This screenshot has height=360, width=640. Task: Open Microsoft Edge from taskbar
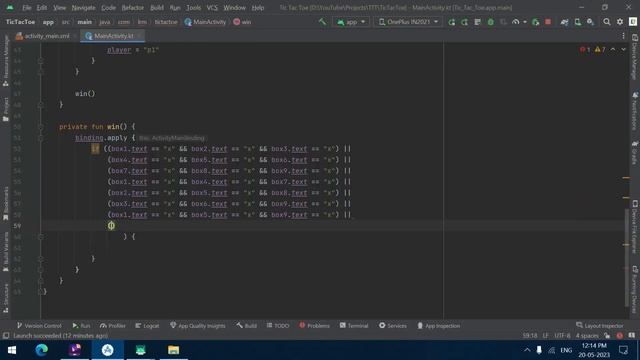coord(42,350)
